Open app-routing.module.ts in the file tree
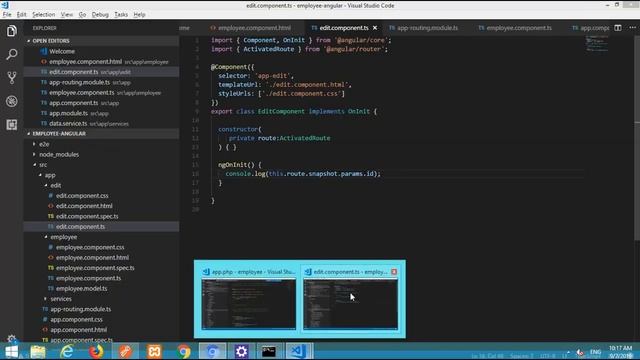This screenshot has width=640, height=360. tap(80, 309)
